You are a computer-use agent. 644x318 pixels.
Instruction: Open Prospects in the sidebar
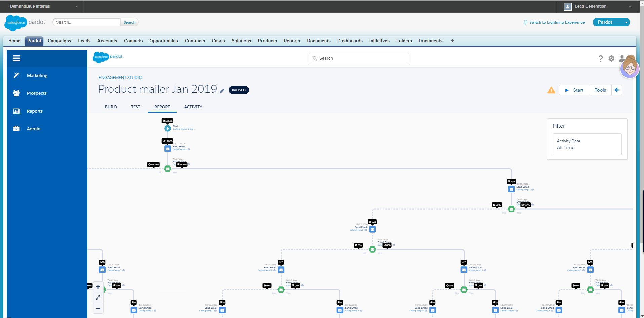click(37, 93)
